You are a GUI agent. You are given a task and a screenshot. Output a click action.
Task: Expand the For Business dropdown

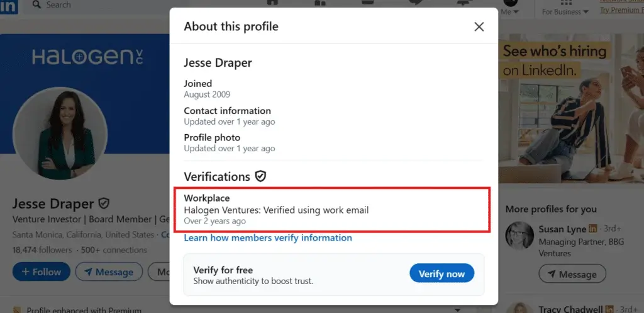pos(565,12)
